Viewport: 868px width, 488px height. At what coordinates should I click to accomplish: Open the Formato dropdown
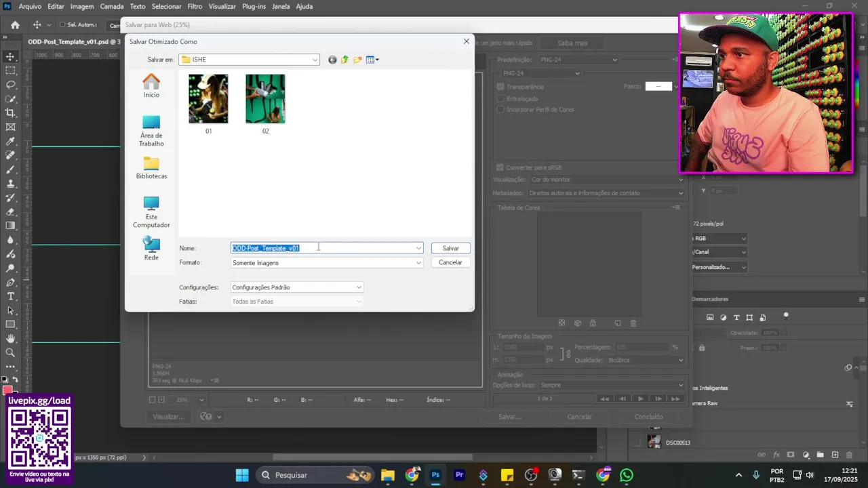tap(327, 263)
